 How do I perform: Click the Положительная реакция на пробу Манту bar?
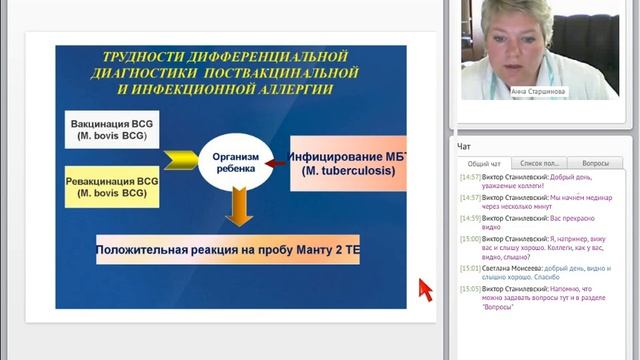point(228,249)
